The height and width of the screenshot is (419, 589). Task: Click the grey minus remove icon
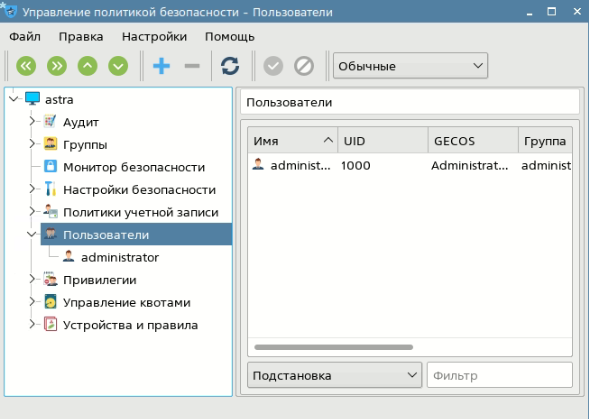pos(192,66)
